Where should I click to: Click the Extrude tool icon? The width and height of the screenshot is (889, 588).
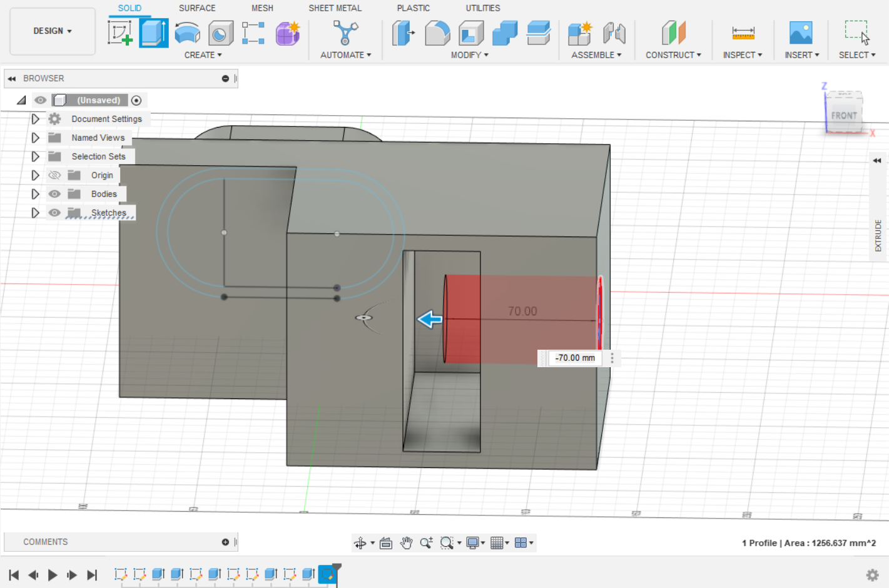click(154, 33)
